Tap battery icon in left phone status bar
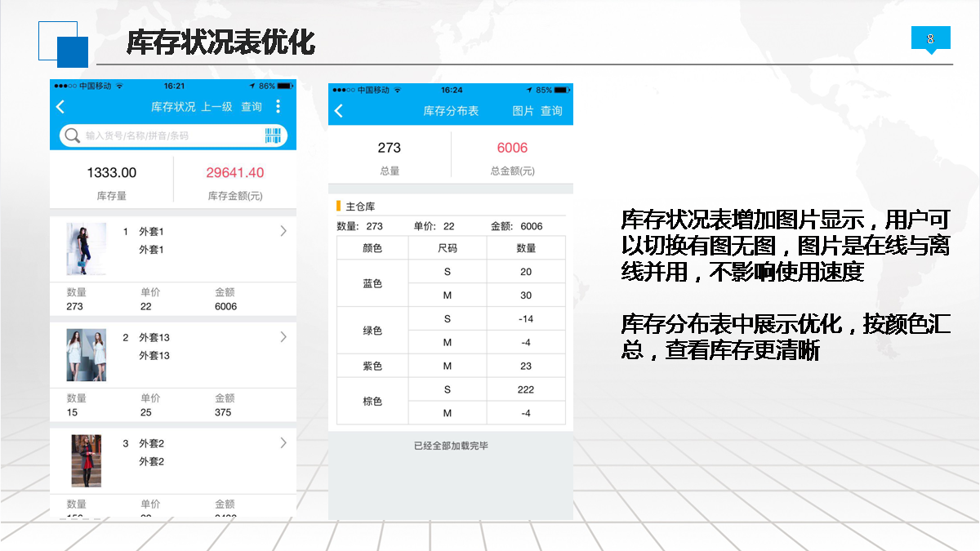Screen dimensions: 980x551 [285, 86]
